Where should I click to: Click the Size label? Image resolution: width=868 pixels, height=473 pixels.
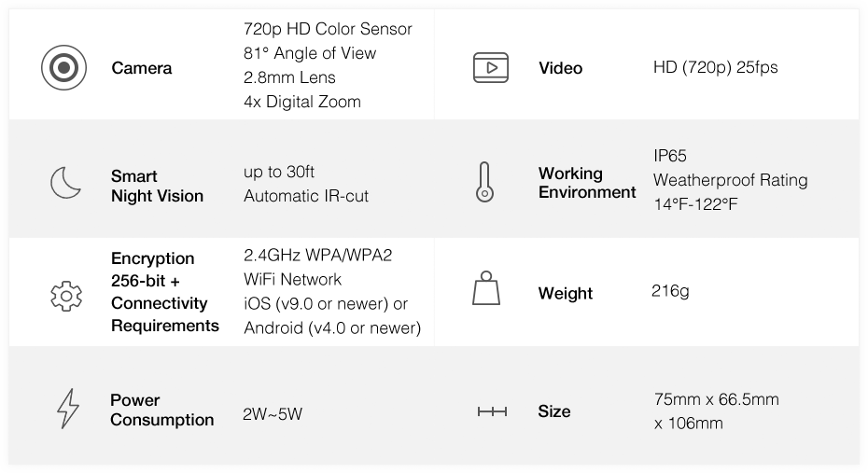554,411
